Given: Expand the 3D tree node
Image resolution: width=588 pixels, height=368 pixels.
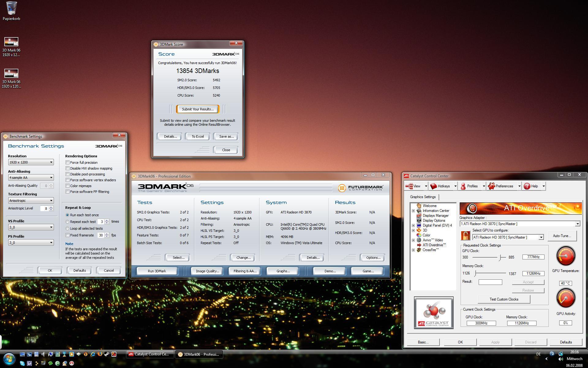Looking at the screenshot, I should [413, 230].
